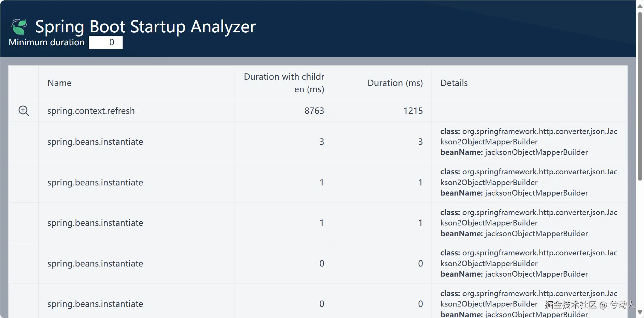Select the spring.context.refresh row name

(91, 111)
